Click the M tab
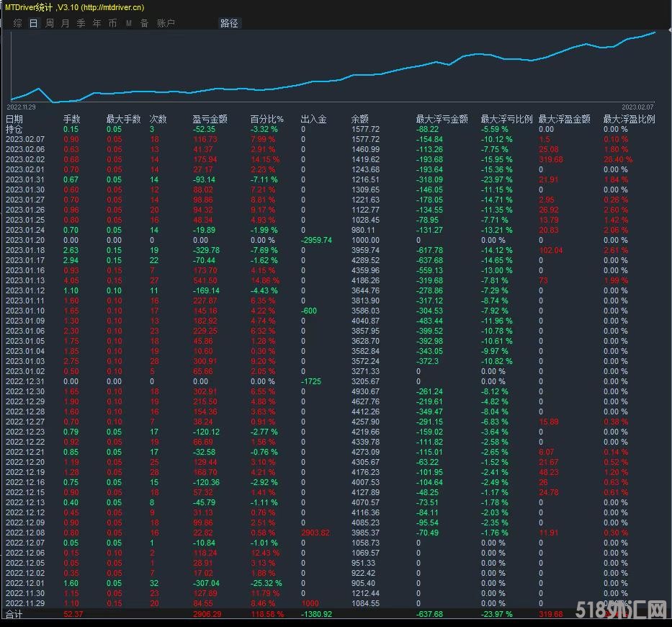 (x=128, y=23)
